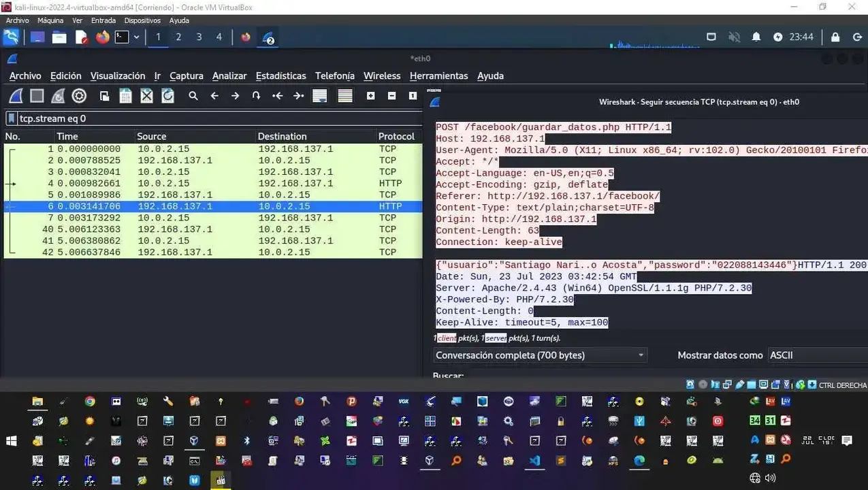Jump to the first packet
Image resolution: width=868 pixels, height=490 pixels.
[277, 96]
